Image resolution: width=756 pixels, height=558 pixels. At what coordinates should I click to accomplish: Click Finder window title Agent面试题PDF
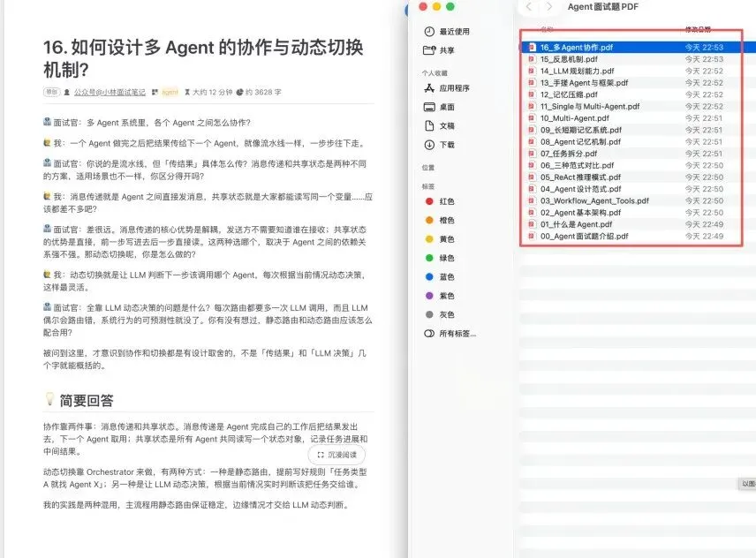click(602, 7)
